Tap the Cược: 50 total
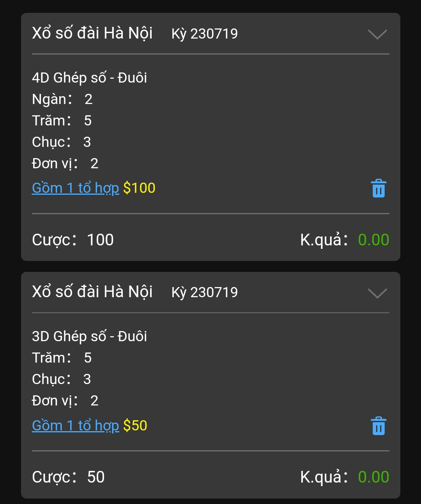 tap(68, 477)
